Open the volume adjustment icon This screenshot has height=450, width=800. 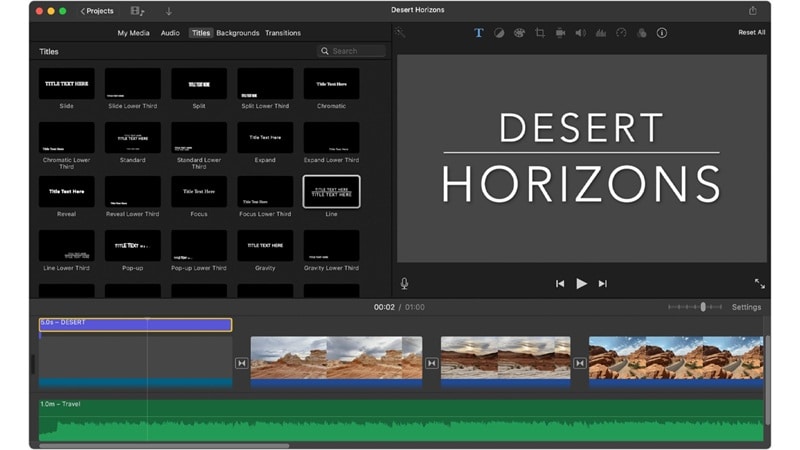[x=581, y=33]
